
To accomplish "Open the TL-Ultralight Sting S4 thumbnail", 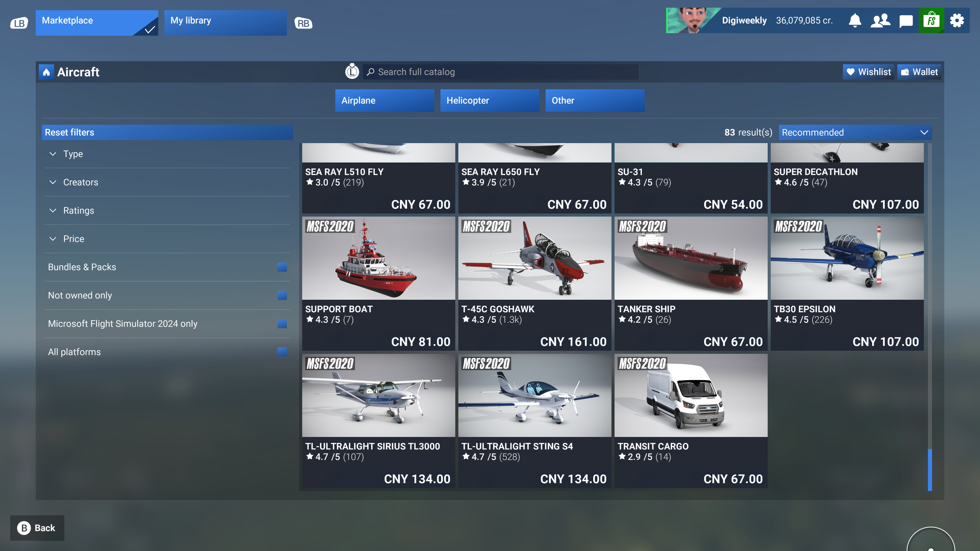I will tap(534, 395).
